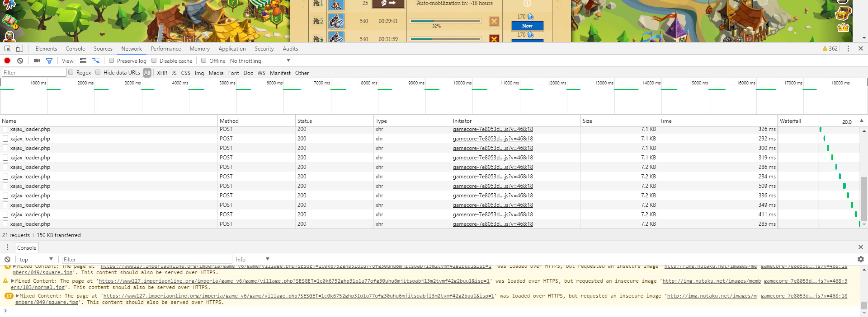Filter requests by WS type
Viewport: 868px width, 317px height.
coord(261,73)
